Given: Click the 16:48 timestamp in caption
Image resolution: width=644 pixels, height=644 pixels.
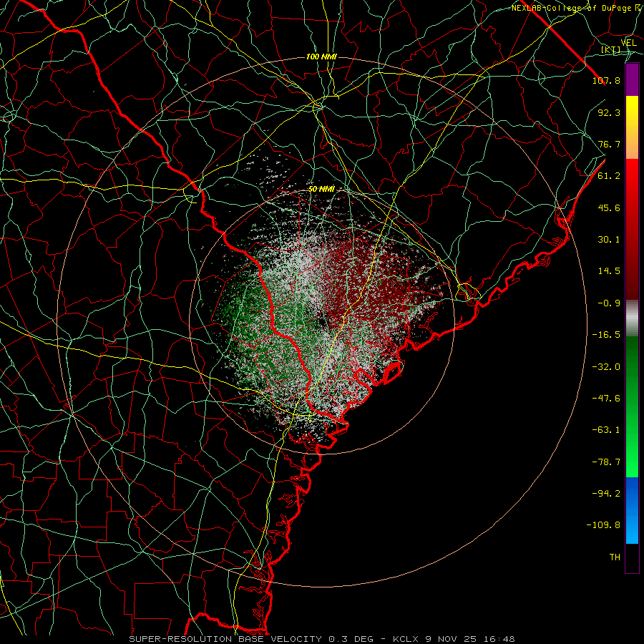Looking at the screenshot, I should [499, 639].
